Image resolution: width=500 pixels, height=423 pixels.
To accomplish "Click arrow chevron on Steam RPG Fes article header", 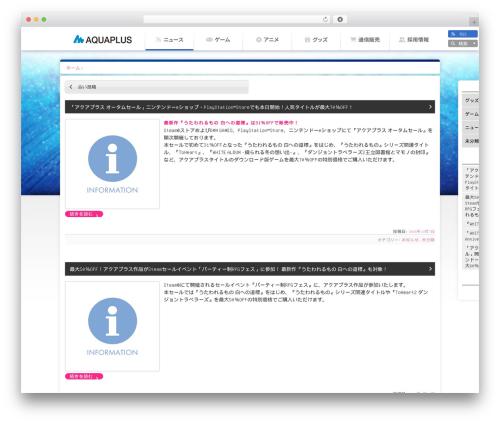I will tap(430, 269).
